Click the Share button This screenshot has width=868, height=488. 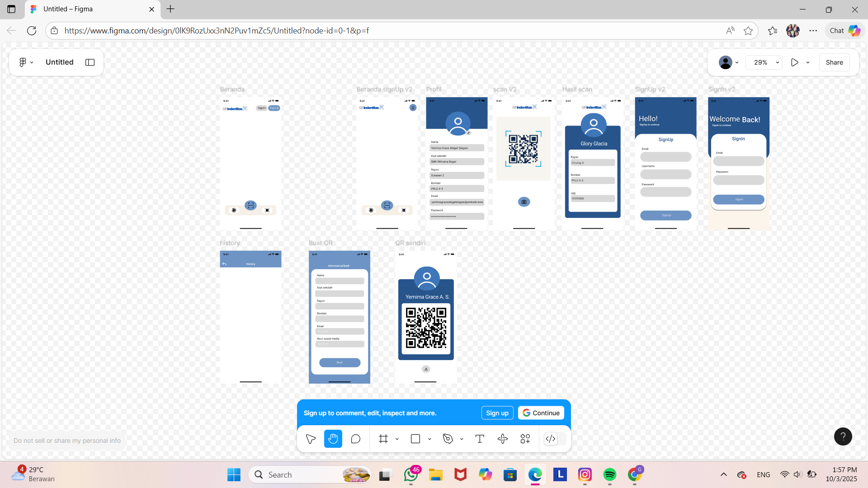tap(834, 62)
